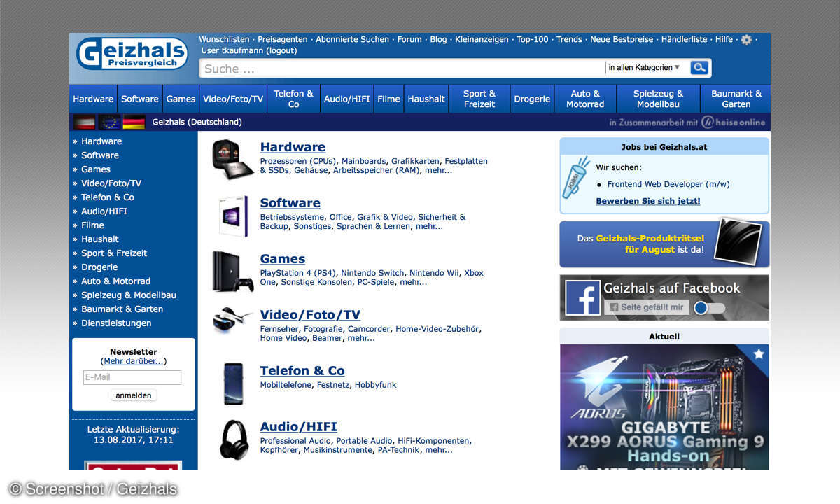This screenshot has width=840, height=504.
Task: Open the Händlerliste link
Action: pyautogui.click(x=684, y=40)
